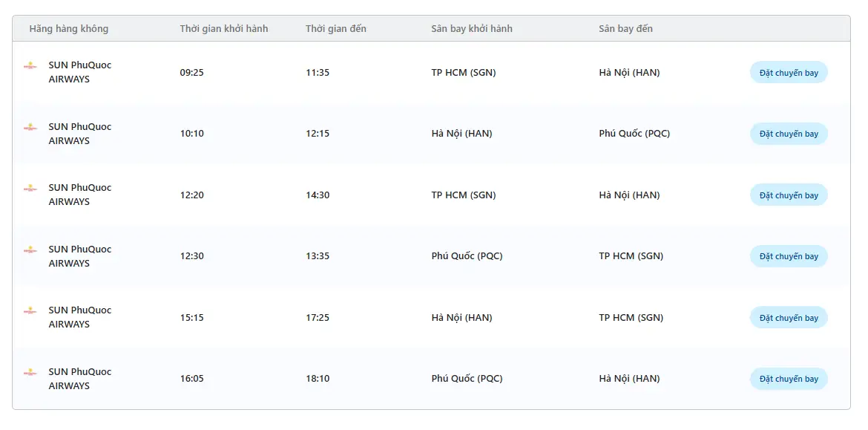This screenshot has height=430, width=868.
Task: Select the Thời gian đến column header
Action: pos(336,29)
